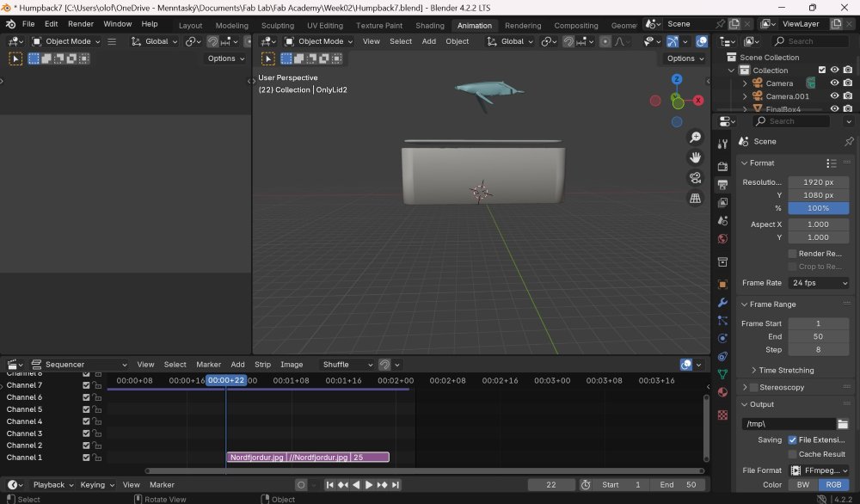Screen dimensions: 860x504
Task: Expand the Camera.001 tree item
Action: [x=744, y=96]
